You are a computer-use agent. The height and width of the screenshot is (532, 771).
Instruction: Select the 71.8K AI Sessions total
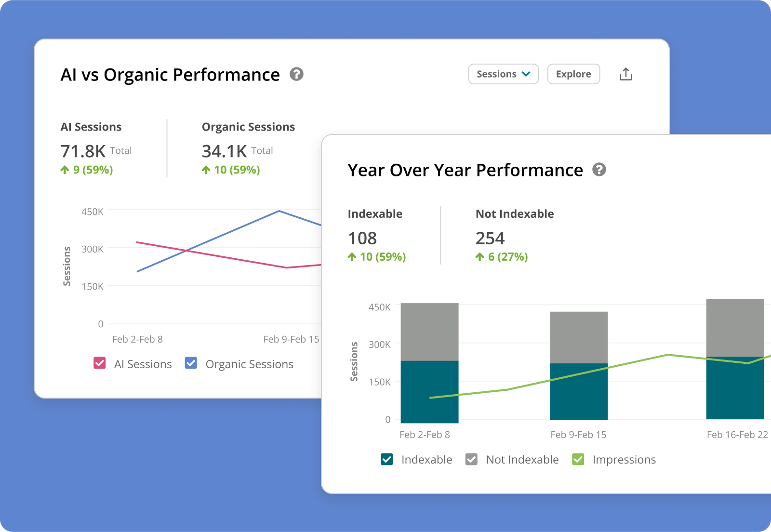[82, 150]
